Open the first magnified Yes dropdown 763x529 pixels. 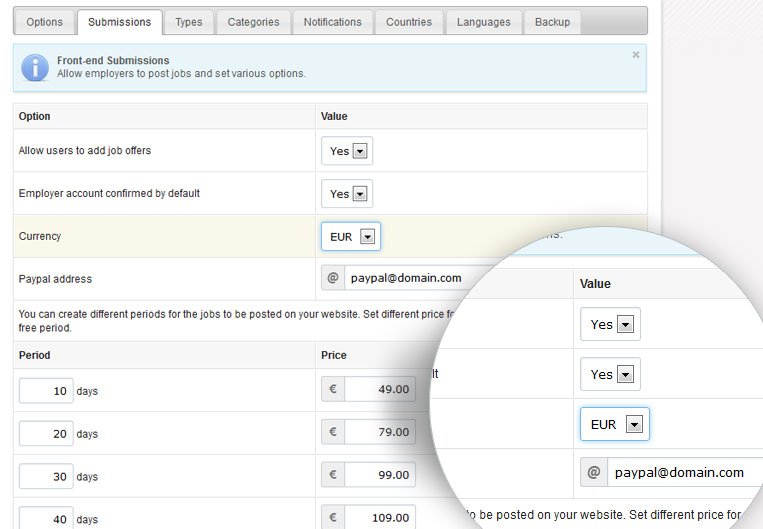pos(610,324)
